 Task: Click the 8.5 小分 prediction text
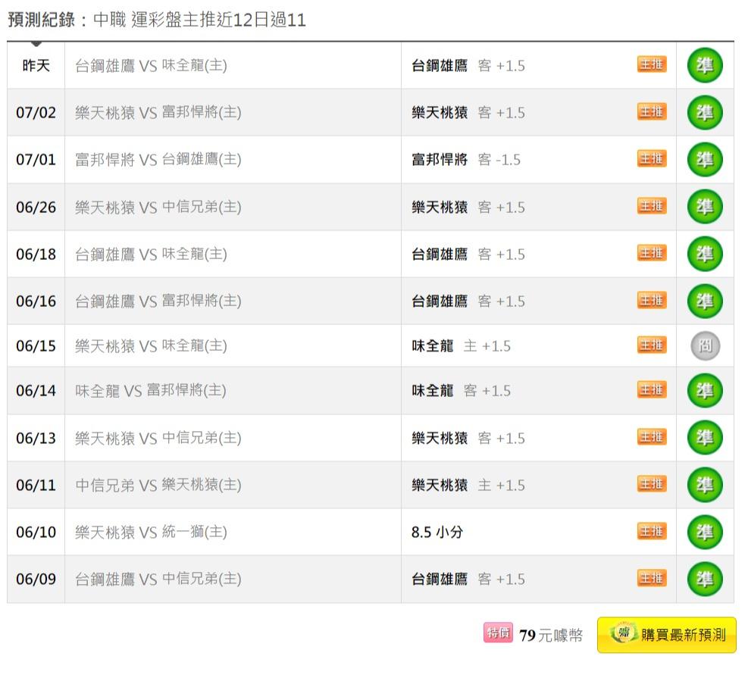click(x=437, y=532)
